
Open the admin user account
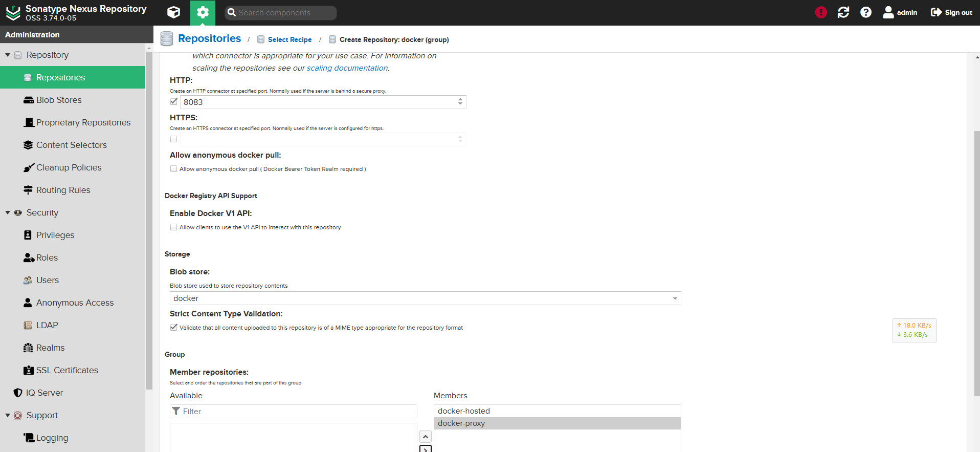click(900, 12)
